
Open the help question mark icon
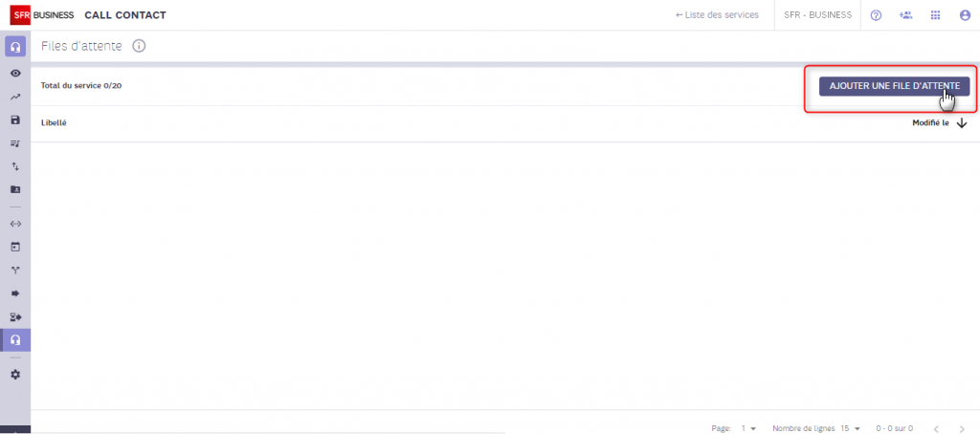pos(876,15)
